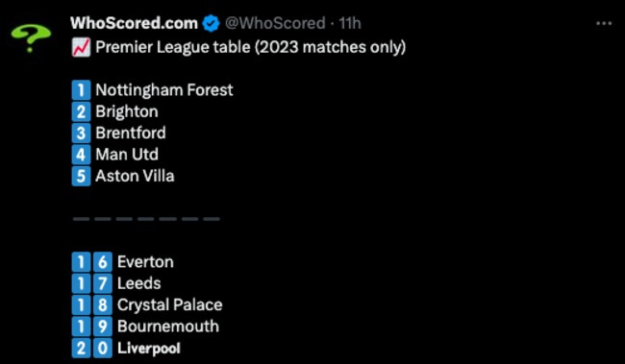This screenshot has height=364, width=625.
Task: Click the number 5 keycap beside Aston Villa
Action: [x=82, y=176]
